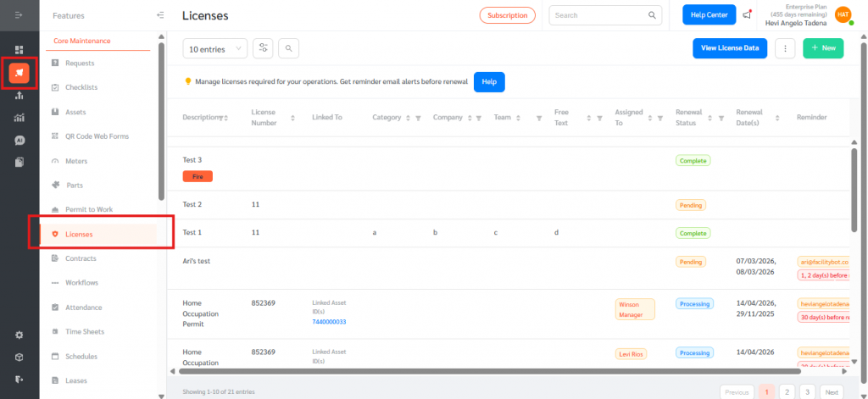Click the green New button
The width and height of the screenshot is (868, 399).
click(822, 49)
